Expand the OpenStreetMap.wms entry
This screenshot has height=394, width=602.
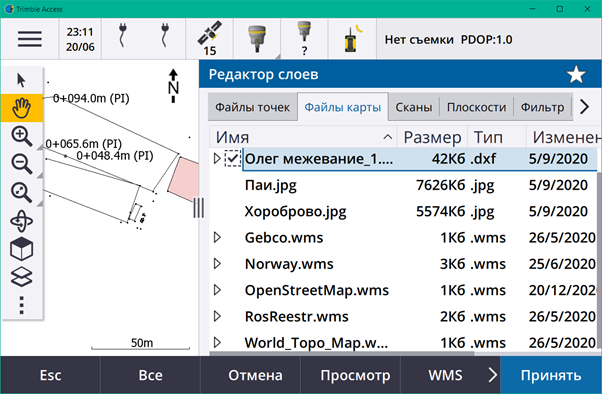[x=217, y=290]
